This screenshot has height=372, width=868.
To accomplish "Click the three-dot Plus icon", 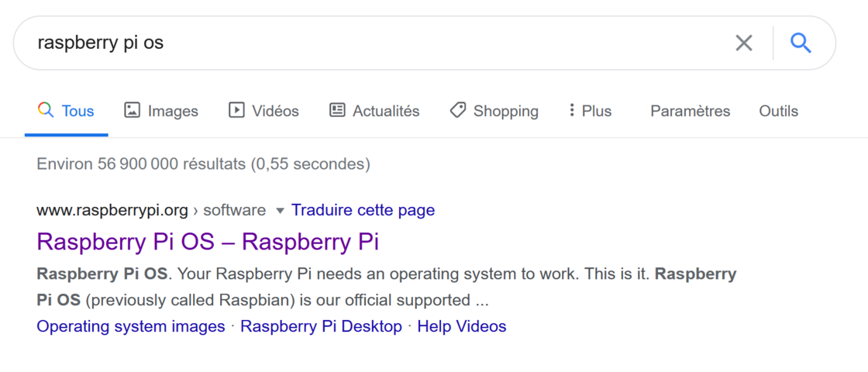I will point(572,110).
